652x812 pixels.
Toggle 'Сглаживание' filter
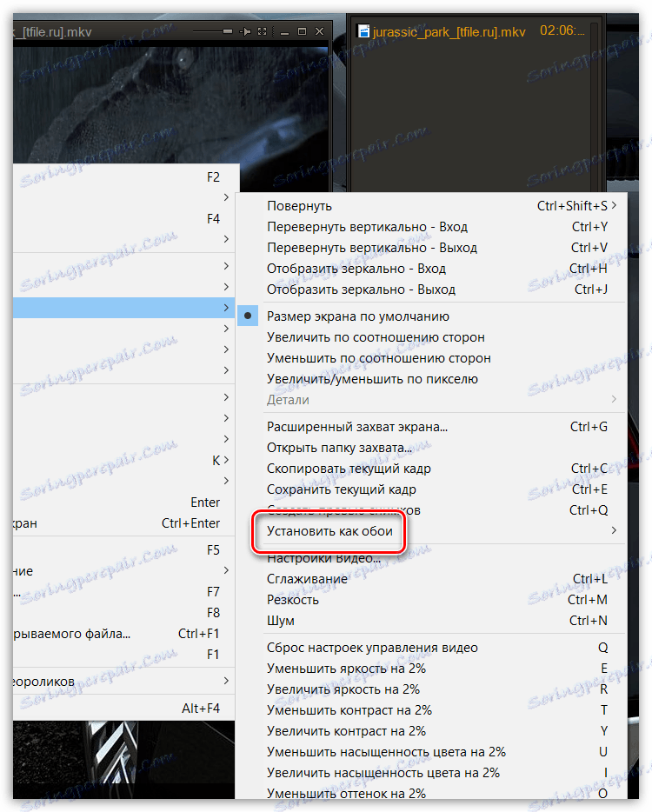pyautogui.click(x=431, y=579)
